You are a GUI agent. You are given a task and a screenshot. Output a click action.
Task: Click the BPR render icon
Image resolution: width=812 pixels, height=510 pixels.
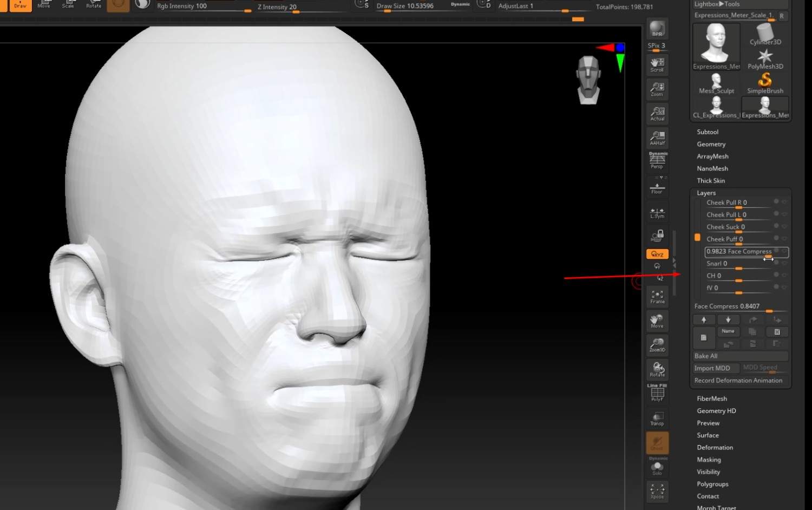(657, 28)
